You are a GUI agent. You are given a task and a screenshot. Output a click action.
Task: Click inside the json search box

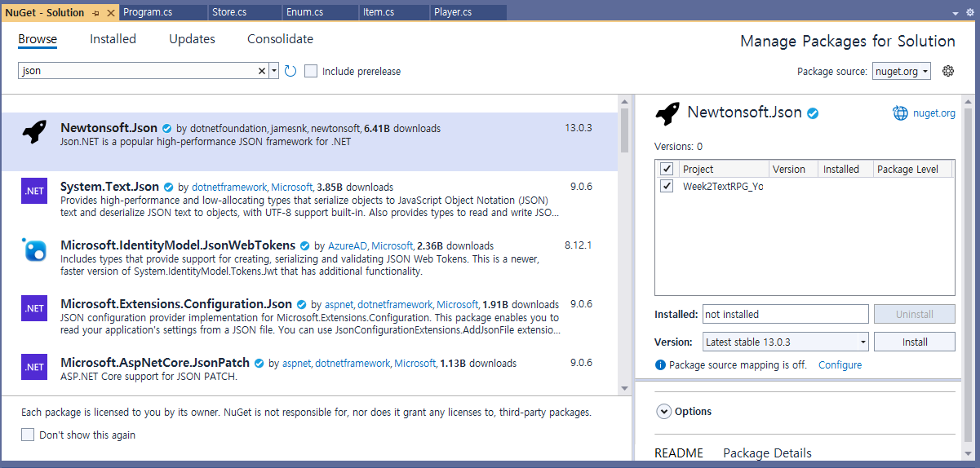click(x=137, y=71)
